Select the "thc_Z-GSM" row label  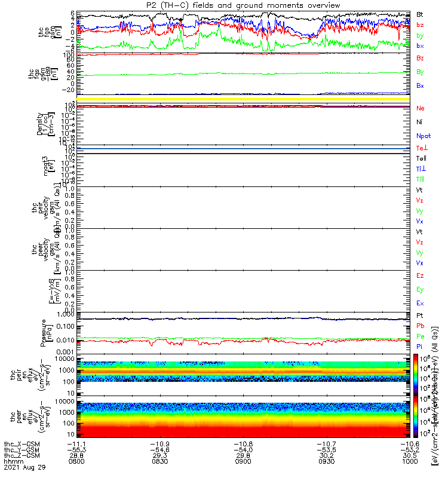(22, 455)
